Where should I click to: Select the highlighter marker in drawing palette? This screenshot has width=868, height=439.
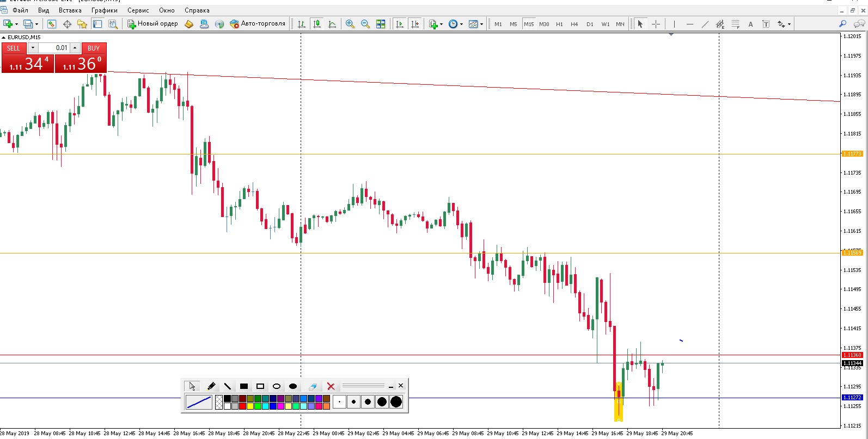point(211,386)
